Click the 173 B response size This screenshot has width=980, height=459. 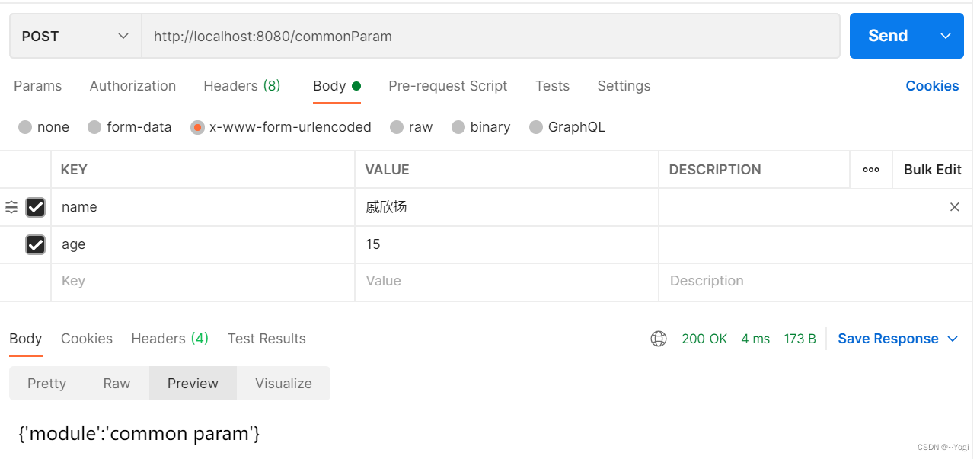tap(800, 339)
